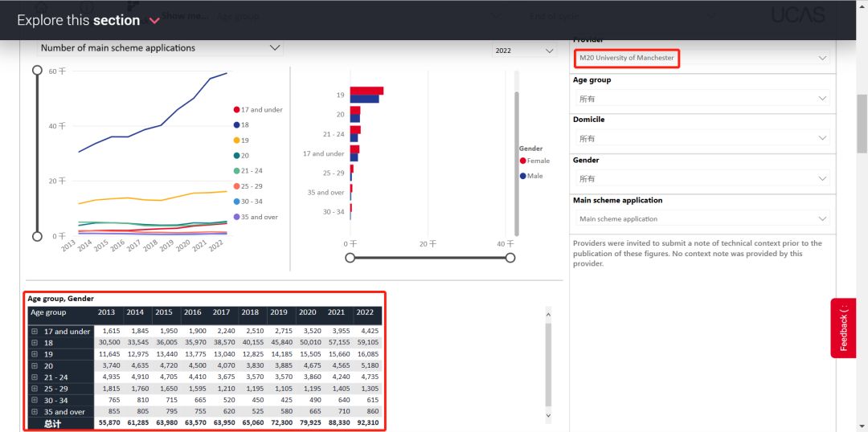Click the 2022 column header in table
This screenshot has height=432, width=868.
tap(365, 312)
